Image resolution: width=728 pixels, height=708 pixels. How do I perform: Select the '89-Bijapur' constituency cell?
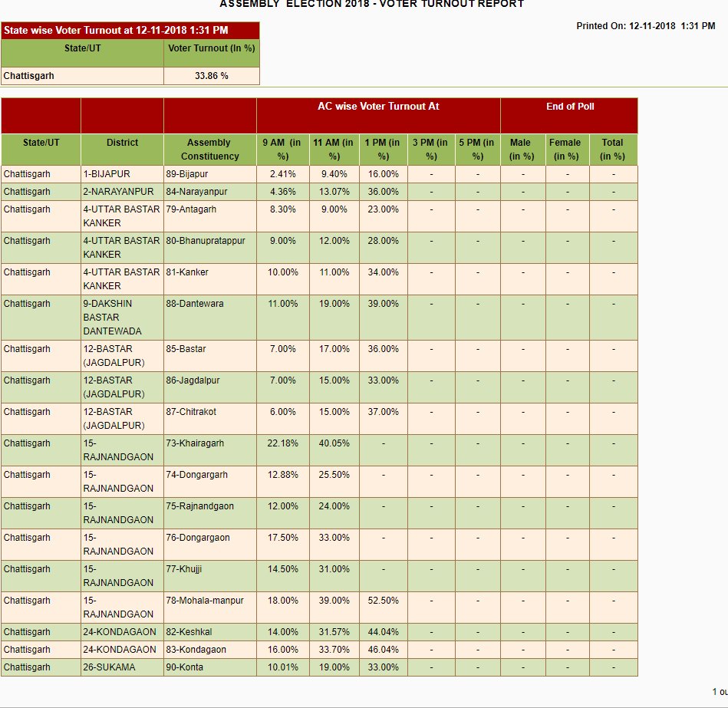pyautogui.click(x=186, y=174)
